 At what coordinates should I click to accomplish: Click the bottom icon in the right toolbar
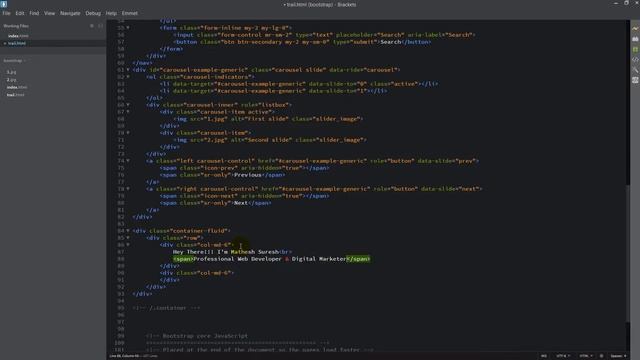[x=635, y=80]
